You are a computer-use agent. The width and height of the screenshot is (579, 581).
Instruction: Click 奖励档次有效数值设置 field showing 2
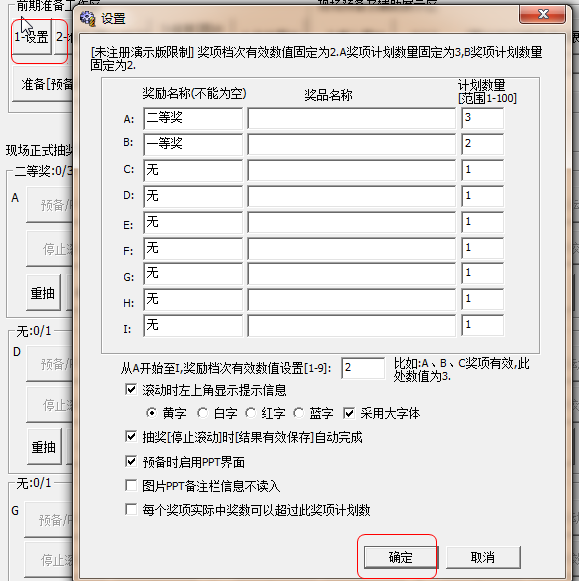(363, 368)
